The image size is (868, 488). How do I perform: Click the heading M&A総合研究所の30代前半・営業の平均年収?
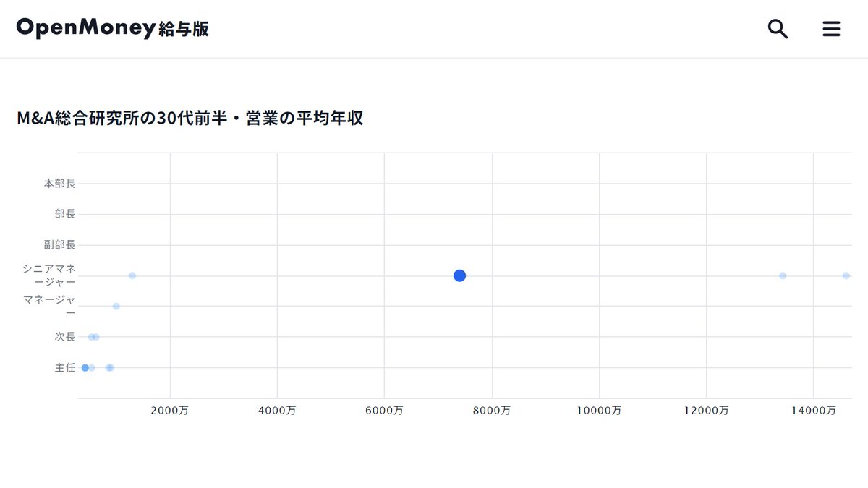coord(190,119)
